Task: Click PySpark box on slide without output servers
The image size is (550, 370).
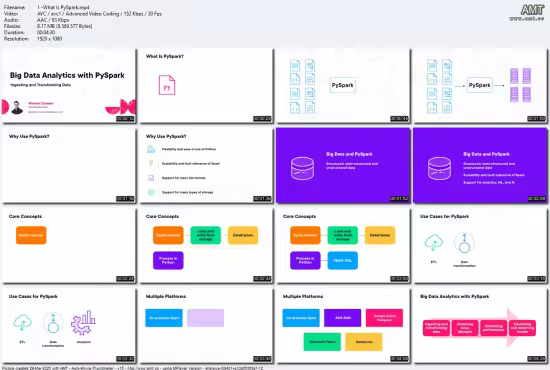Action: (x=343, y=85)
